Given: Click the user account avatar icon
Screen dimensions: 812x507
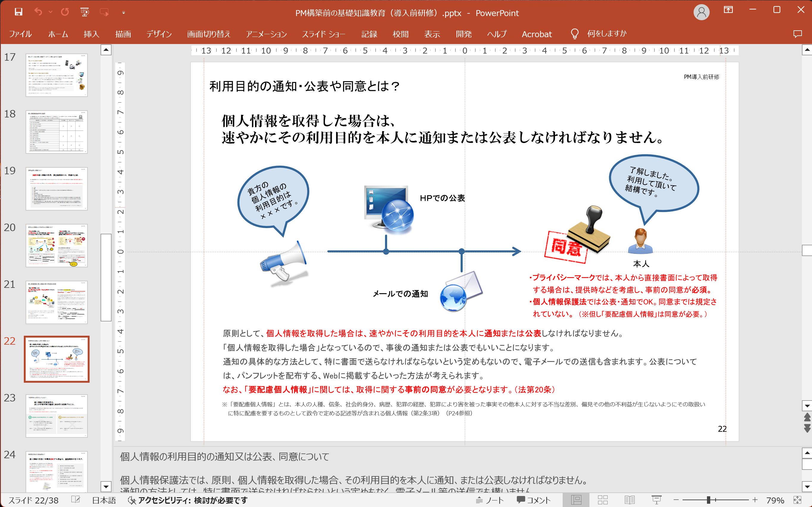Looking at the screenshot, I should [701, 12].
